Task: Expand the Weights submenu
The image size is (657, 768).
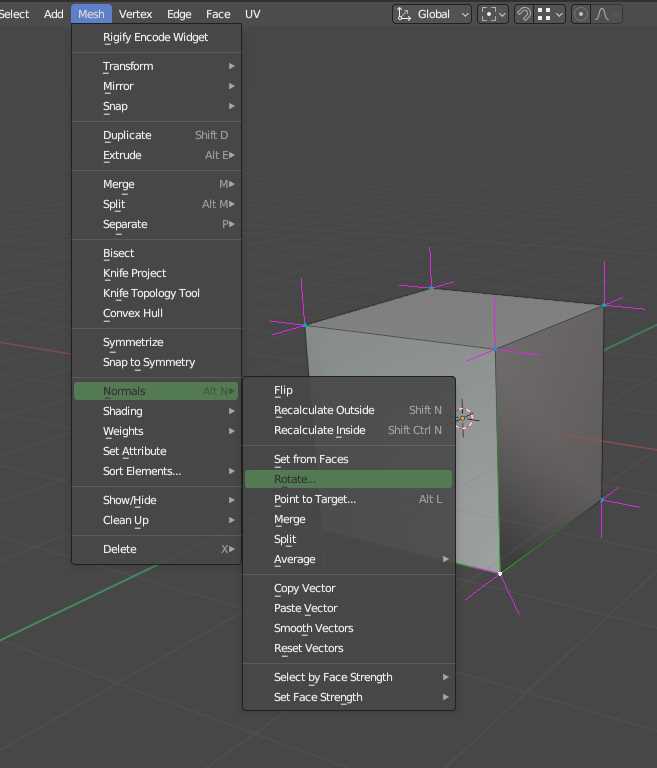Action: [x=156, y=432]
